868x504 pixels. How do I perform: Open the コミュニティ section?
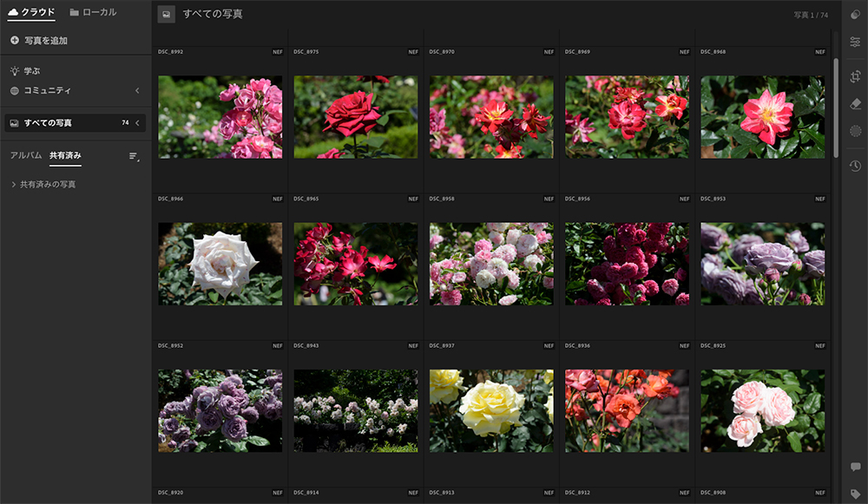pos(47,91)
